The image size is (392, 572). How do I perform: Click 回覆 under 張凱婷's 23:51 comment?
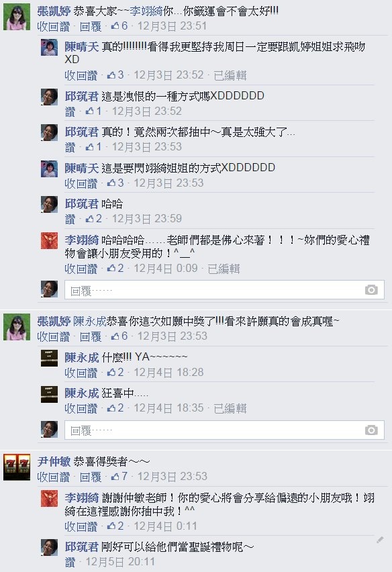point(91,26)
